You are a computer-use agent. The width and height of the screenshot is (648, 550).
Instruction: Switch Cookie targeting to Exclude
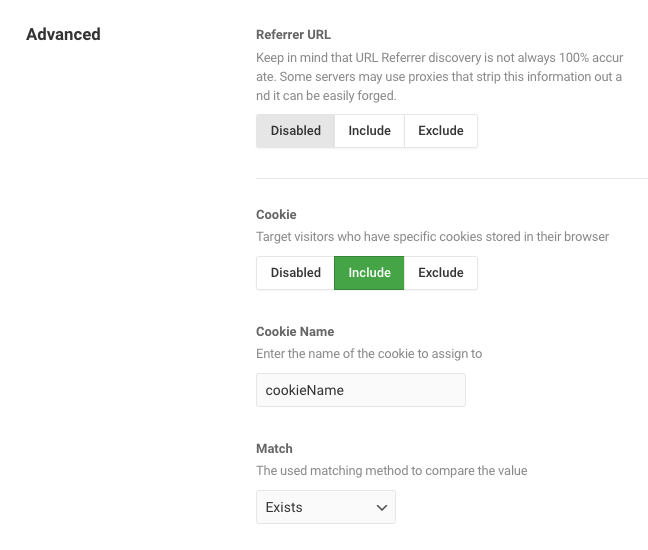(x=441, y=273)
